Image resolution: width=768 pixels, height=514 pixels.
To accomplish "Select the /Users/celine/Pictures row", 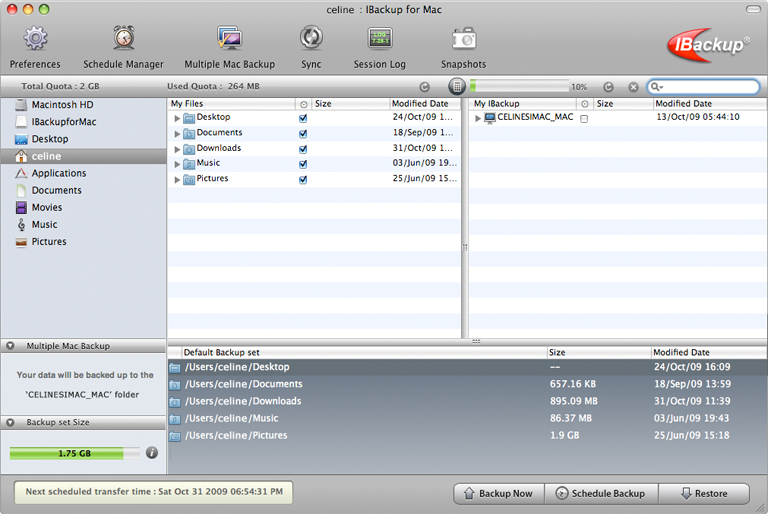I will pyautogui.click(x=467, y=436).
